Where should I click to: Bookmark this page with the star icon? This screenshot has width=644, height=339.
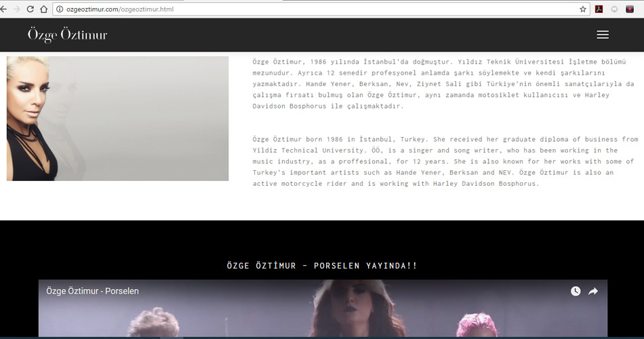[x=583, y=9]
